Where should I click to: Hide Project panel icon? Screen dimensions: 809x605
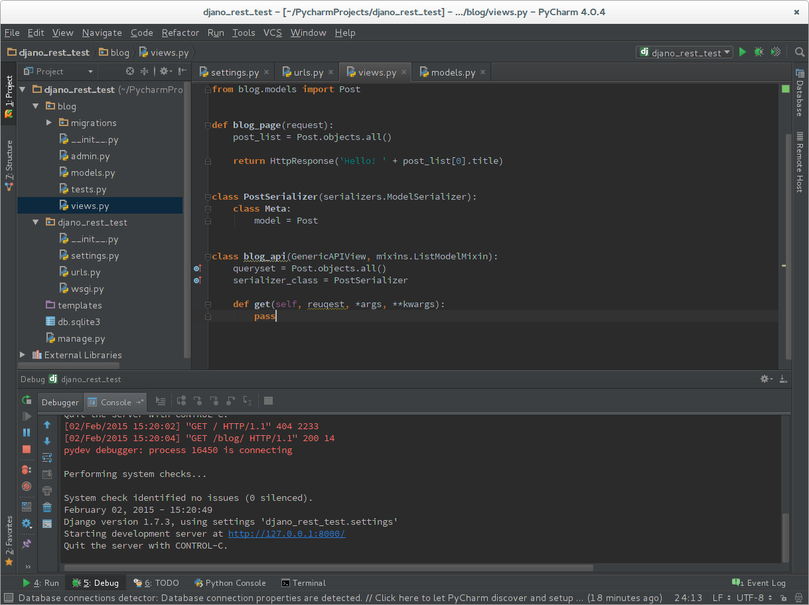point(182,71)
